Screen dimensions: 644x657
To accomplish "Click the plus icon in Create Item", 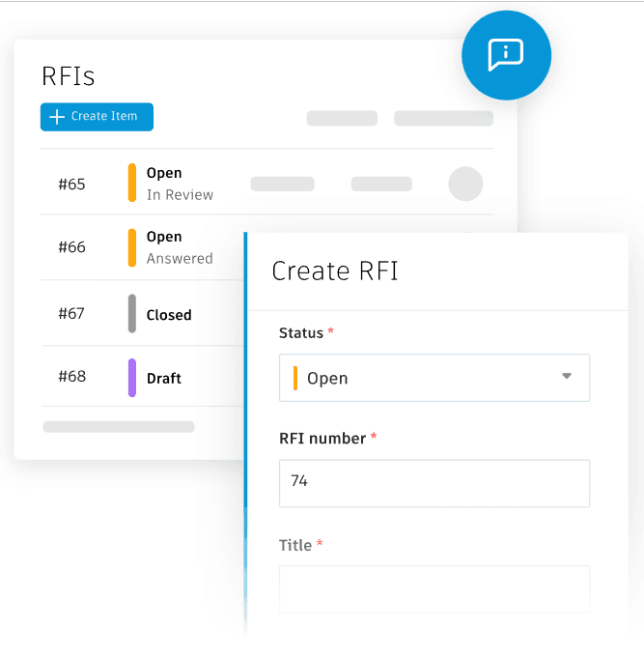I will [x=57, y=117].
